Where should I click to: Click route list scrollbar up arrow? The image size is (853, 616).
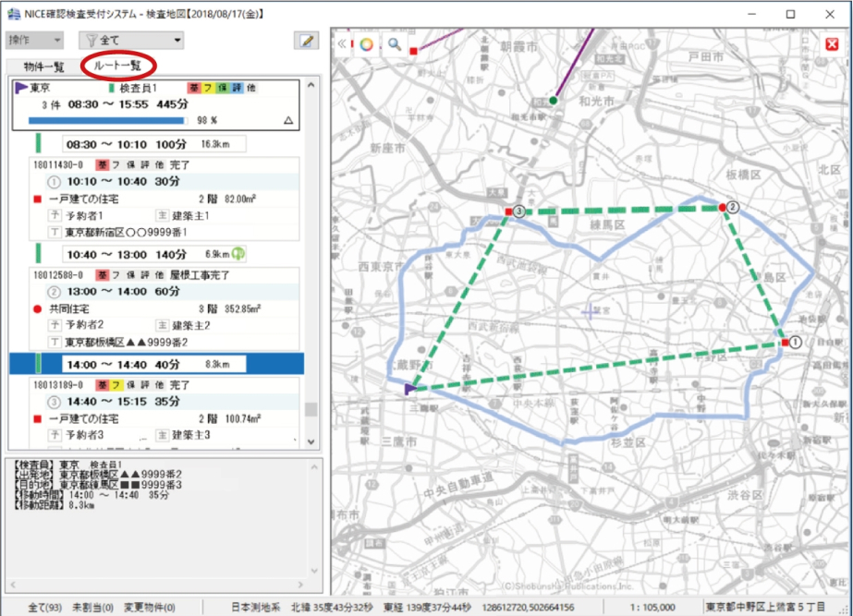point(311,85)
